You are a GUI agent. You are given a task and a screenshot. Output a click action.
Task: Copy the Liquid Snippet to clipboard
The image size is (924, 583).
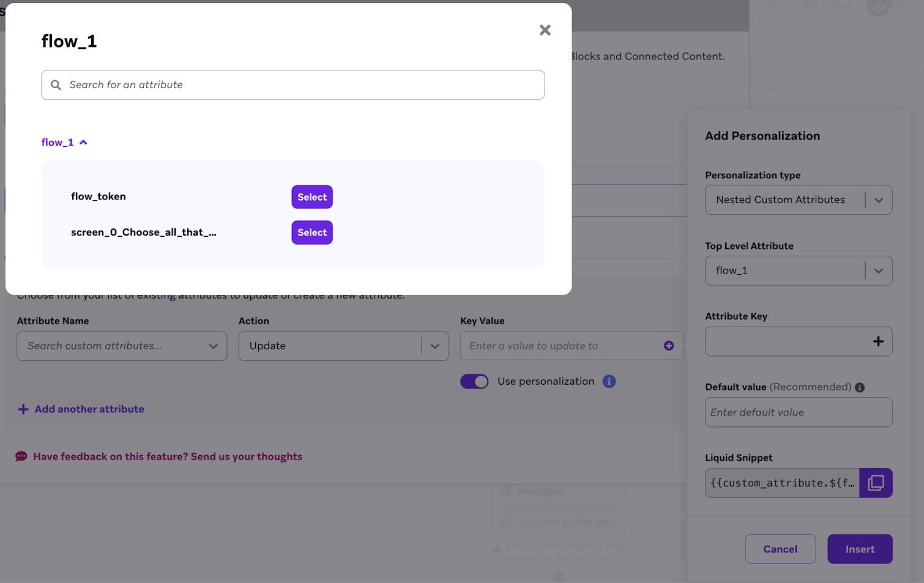click(875, 483)
